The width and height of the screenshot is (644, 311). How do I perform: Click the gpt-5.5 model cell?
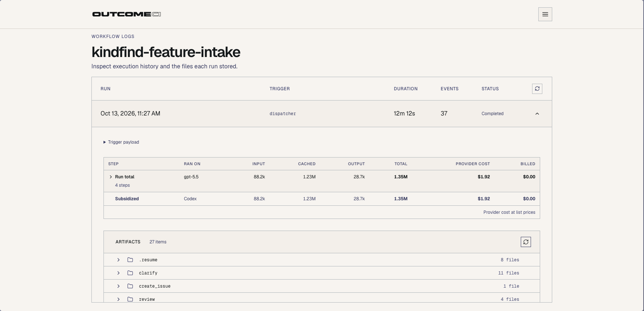click(x=191, y=177)
